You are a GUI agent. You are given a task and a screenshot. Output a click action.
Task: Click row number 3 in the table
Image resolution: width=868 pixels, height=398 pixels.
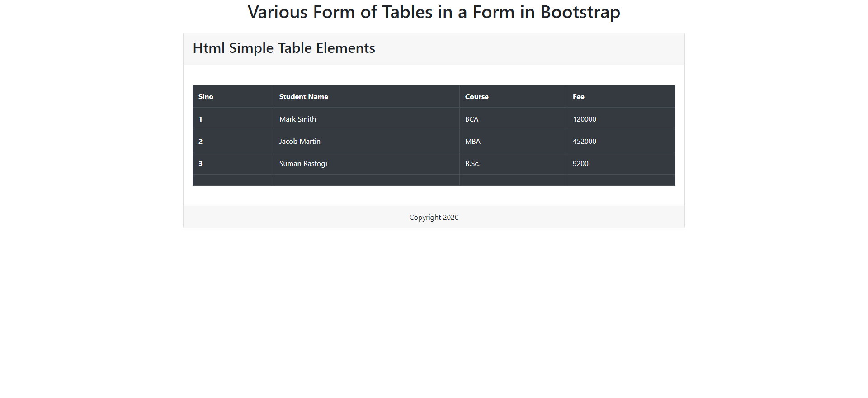click(201, 163)
